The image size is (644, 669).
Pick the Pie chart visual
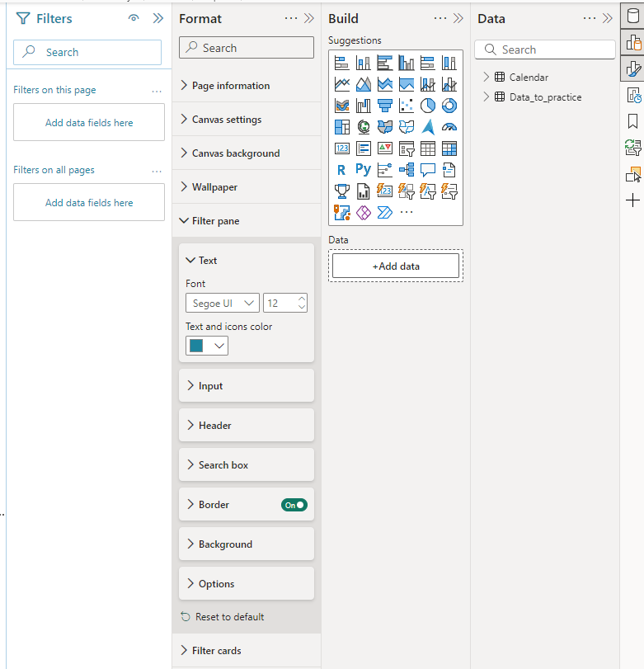428,106
